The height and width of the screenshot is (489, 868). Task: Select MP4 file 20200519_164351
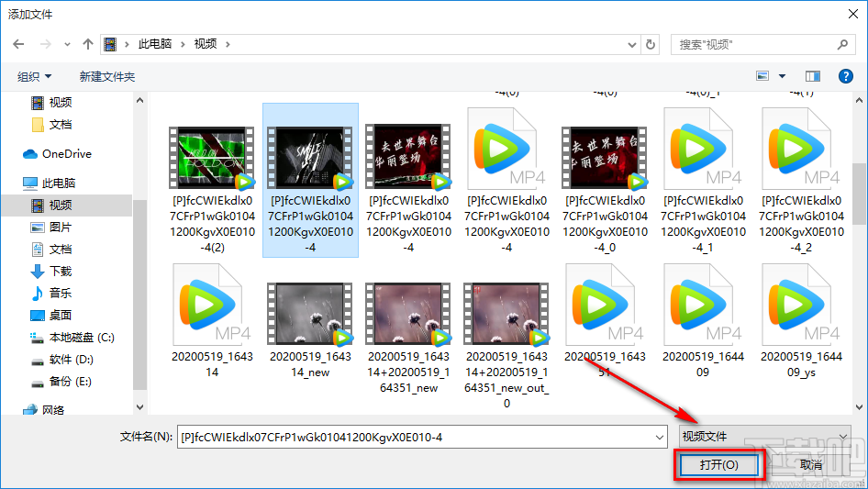click(605, 321)
